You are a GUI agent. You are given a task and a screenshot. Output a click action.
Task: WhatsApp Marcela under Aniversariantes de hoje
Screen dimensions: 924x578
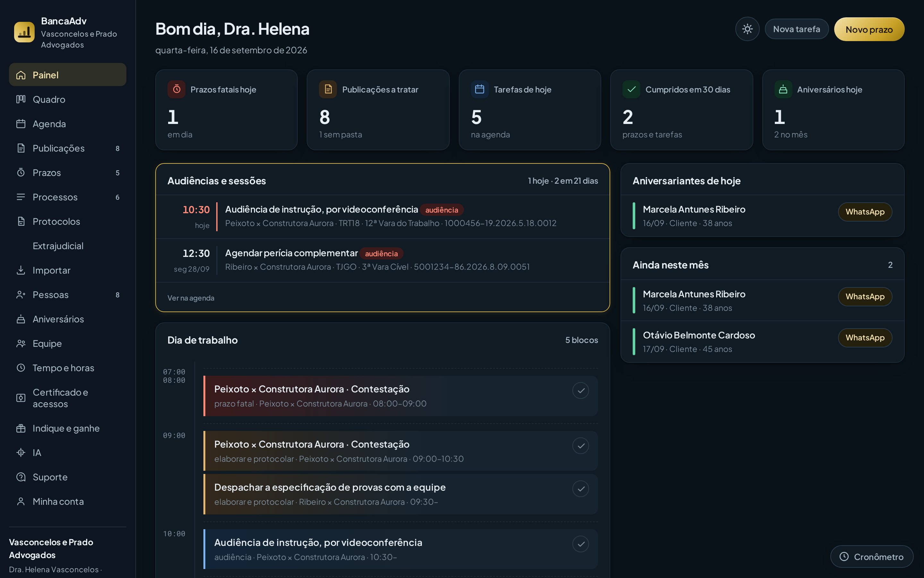(x=865, y=212)
